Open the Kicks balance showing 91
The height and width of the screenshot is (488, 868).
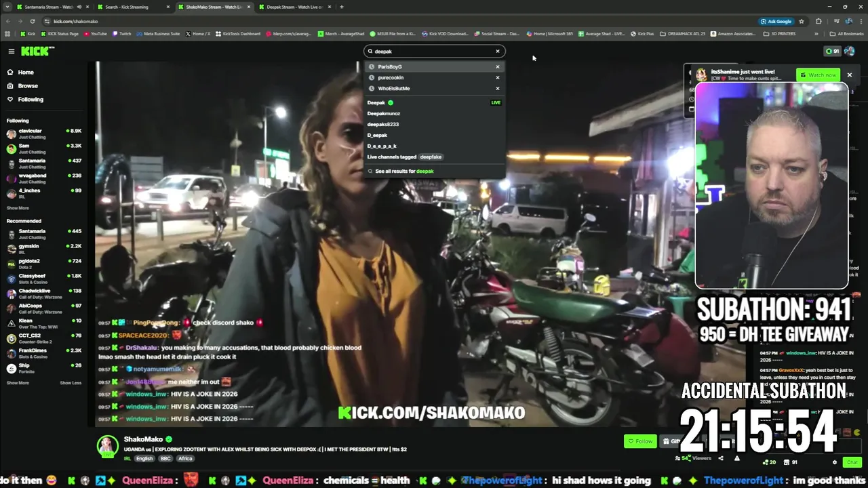pyautogui.click(x=831, y=51)
